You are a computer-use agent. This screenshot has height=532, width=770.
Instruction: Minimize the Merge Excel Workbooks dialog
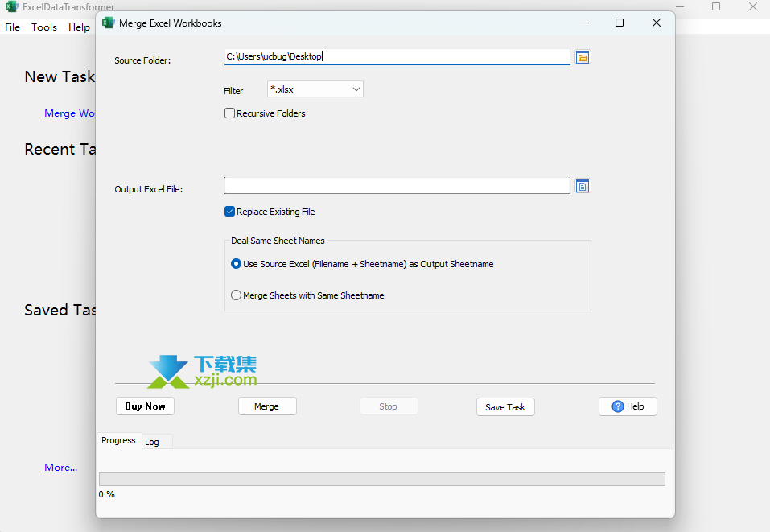[x=581, y=23]
